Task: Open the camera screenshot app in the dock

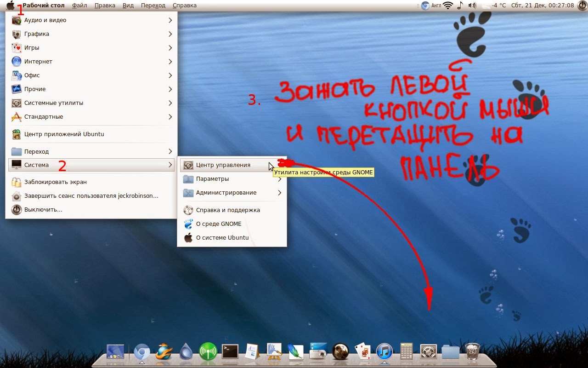Action: click(x=318, y=351)
